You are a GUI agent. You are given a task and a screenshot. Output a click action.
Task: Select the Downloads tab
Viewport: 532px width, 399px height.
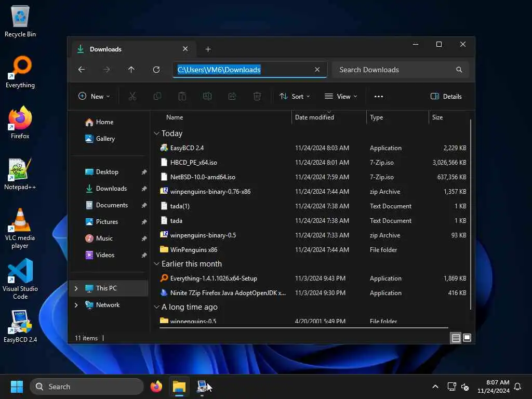click(105, 49)
